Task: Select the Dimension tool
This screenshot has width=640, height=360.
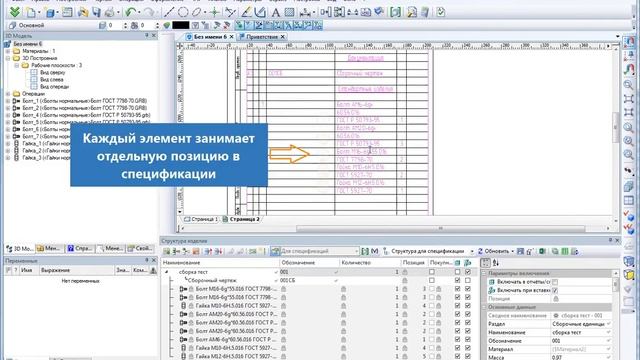Action: [304, 13]
